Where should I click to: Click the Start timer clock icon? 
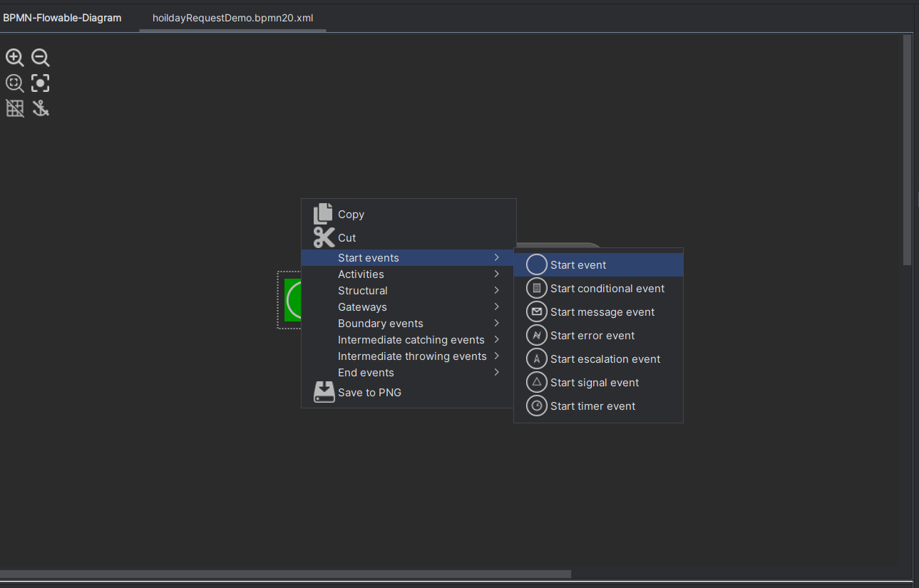click(x=537, y=406)
